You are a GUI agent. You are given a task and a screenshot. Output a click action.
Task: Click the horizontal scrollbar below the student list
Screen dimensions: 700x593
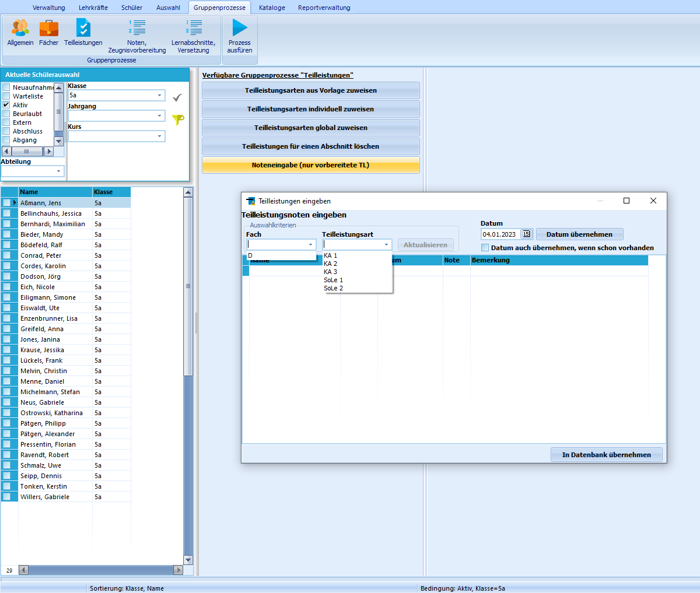(x=100, y=570)
